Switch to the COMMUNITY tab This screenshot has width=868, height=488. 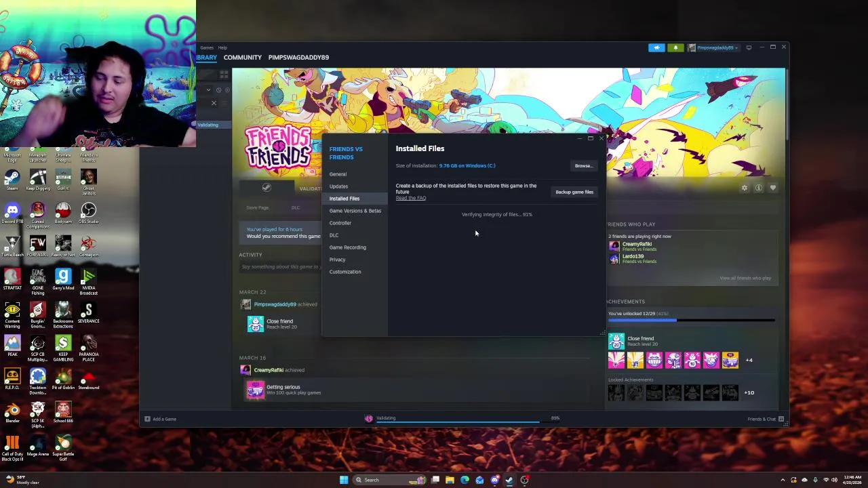[243, 58]
